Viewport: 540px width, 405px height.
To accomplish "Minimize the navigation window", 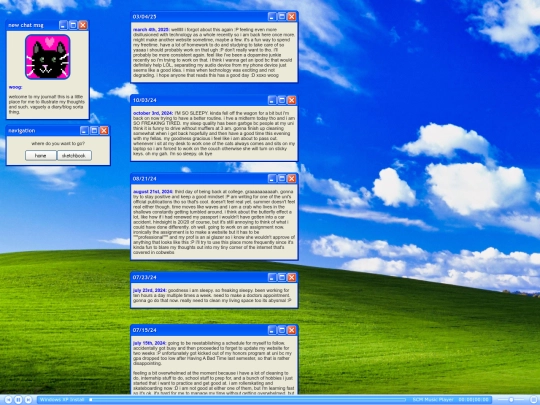I will 84,131.
